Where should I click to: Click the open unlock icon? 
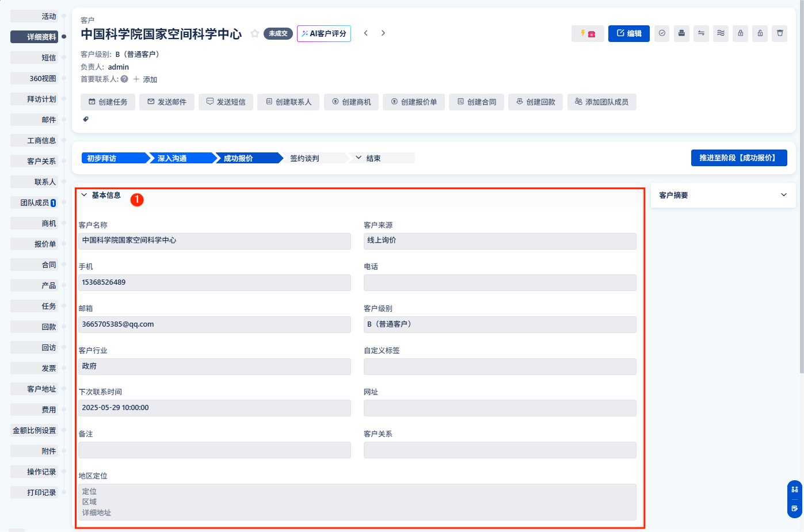760,33
